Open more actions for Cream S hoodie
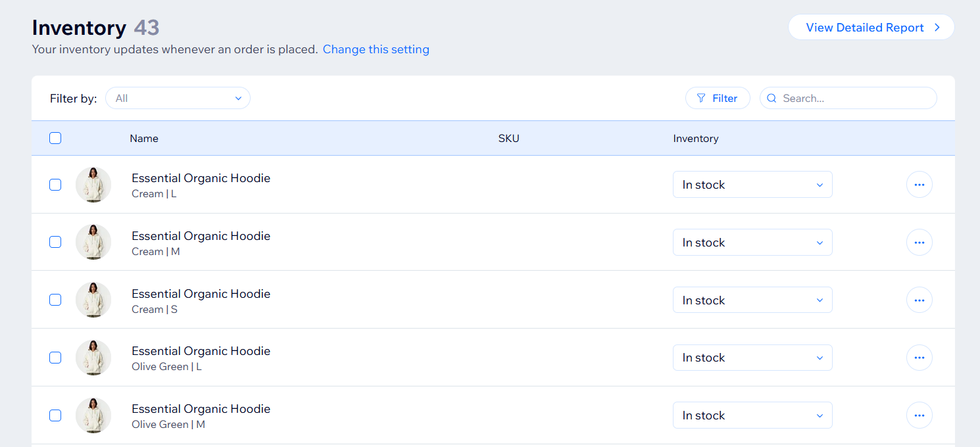Viewport: 980px width, 447px height. (x=919, y=300)
